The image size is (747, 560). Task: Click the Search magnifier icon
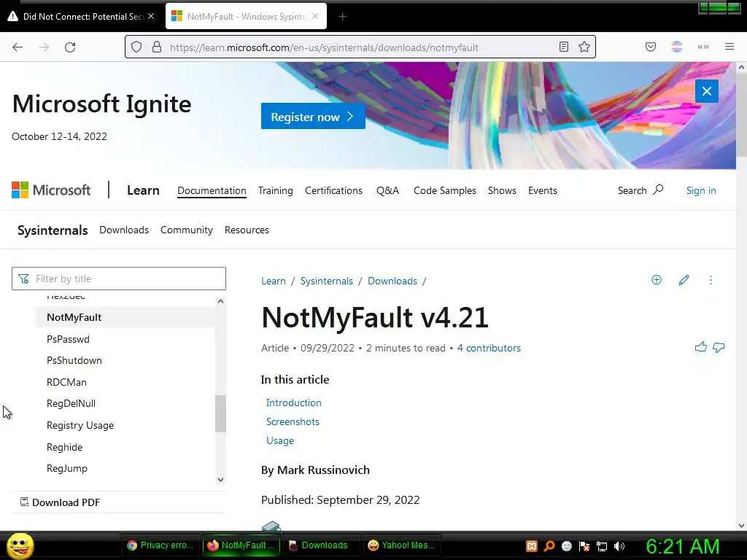click(x=658, y=190)
